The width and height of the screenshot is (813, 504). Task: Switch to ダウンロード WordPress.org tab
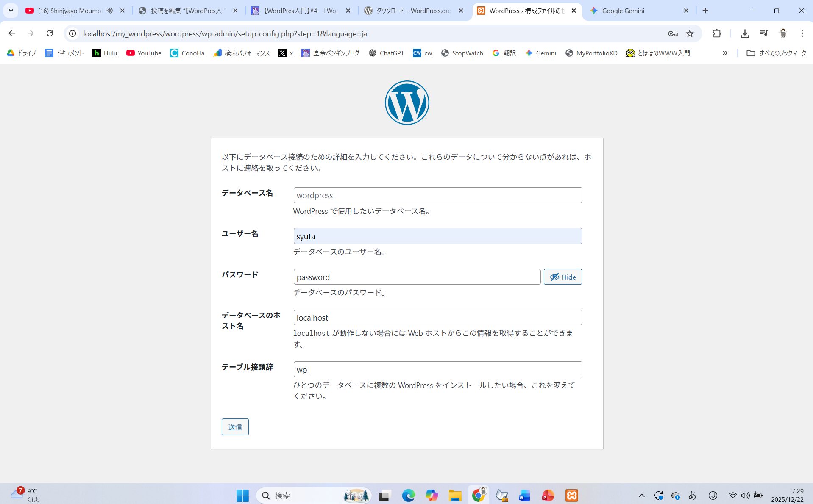(413, 11)
